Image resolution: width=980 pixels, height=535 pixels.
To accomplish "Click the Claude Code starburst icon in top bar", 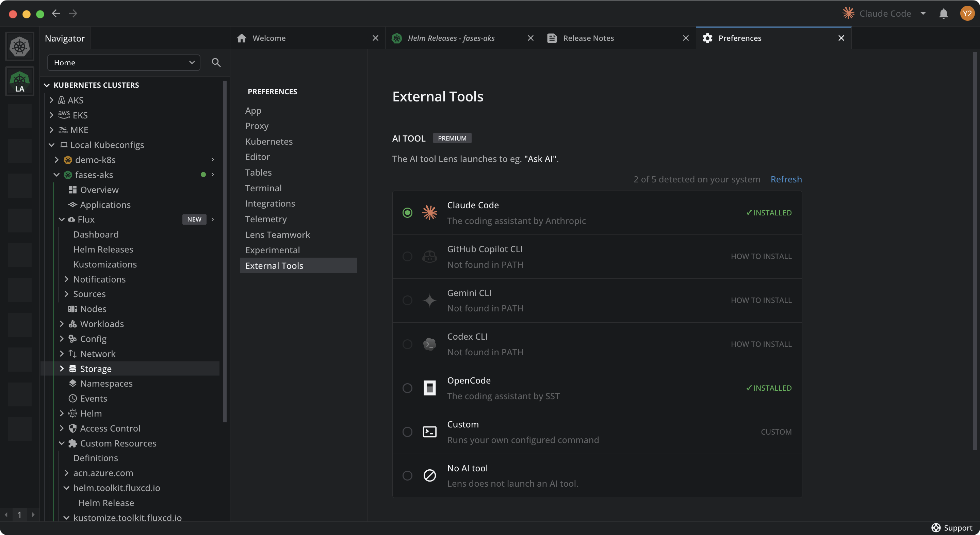I will click(x=848, y=13).
